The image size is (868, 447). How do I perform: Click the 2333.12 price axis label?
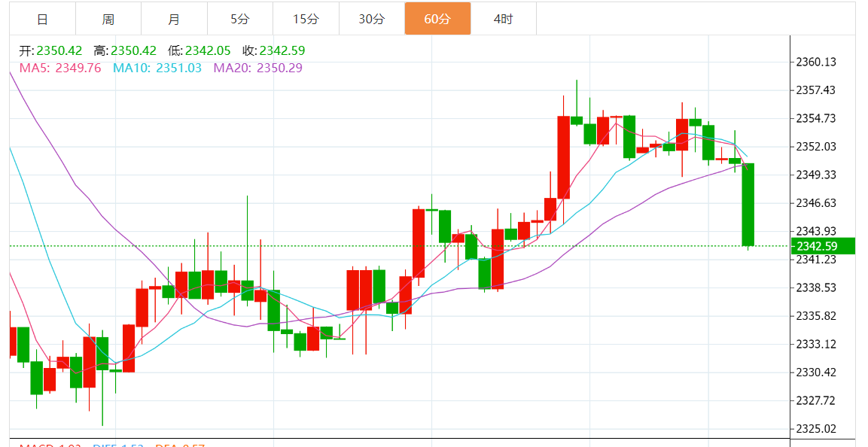[816, 344]
